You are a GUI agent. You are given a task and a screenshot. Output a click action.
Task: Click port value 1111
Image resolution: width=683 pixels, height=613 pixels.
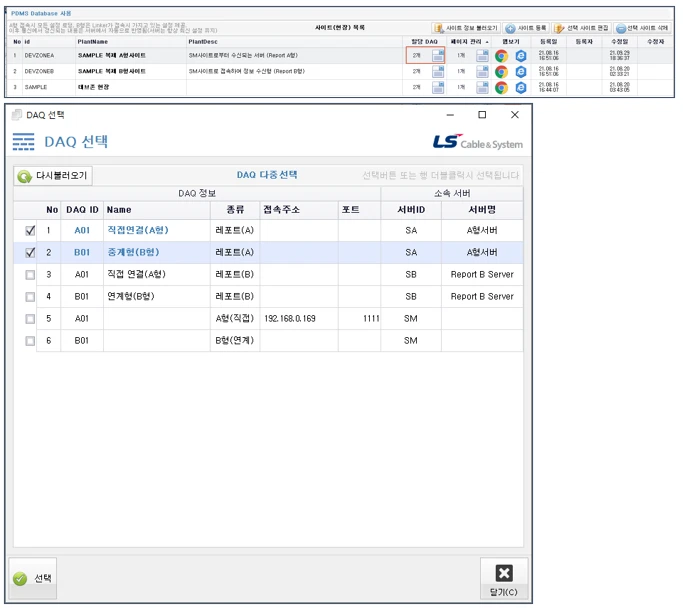click(371, 319)
